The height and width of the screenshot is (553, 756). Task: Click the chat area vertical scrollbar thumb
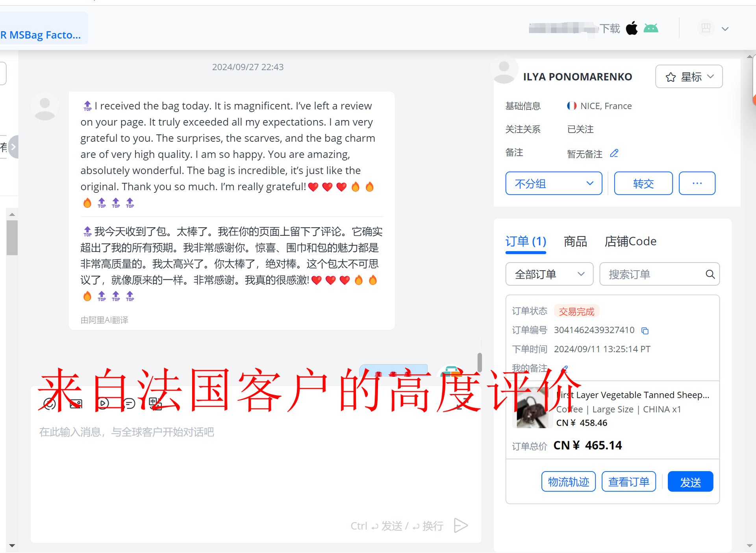click(480, 362)
